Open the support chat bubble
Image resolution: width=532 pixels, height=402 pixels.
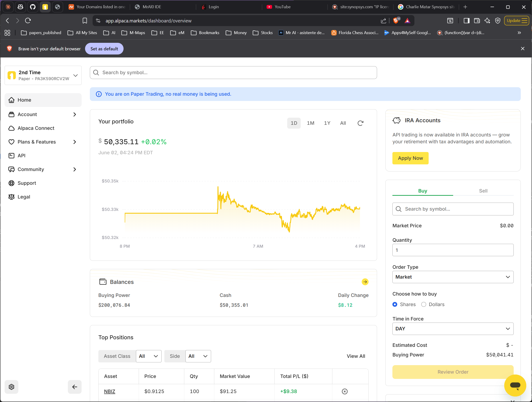(x=515, y=386)
